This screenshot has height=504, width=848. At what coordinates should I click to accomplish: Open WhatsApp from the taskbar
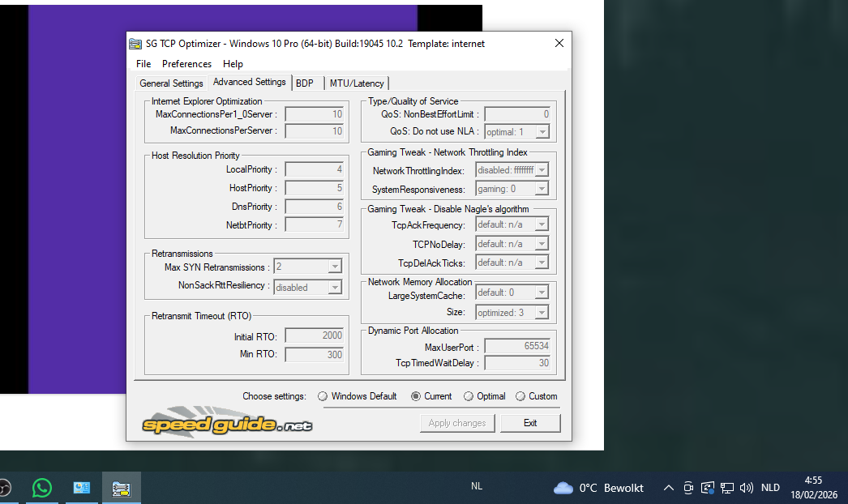tap(41, 488)
